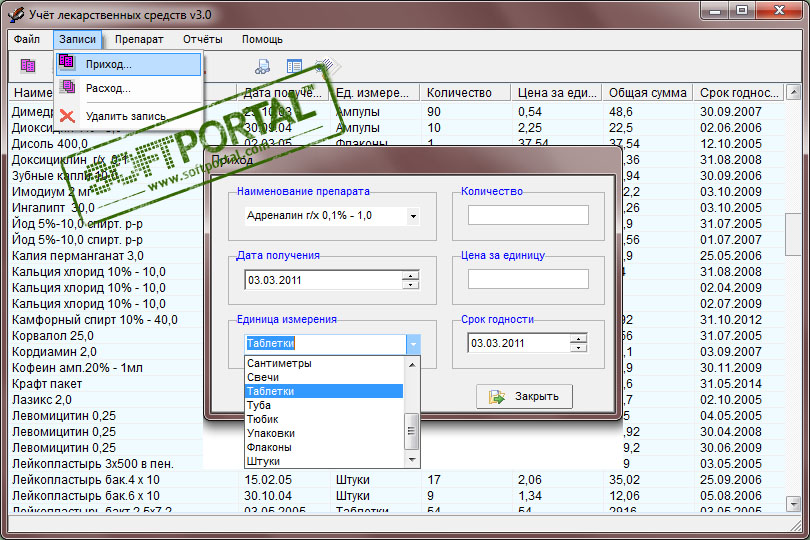This screenshot has width=810, height=540.
Task: Click the main table scrollbar down arrow
Action: [793, 503]
